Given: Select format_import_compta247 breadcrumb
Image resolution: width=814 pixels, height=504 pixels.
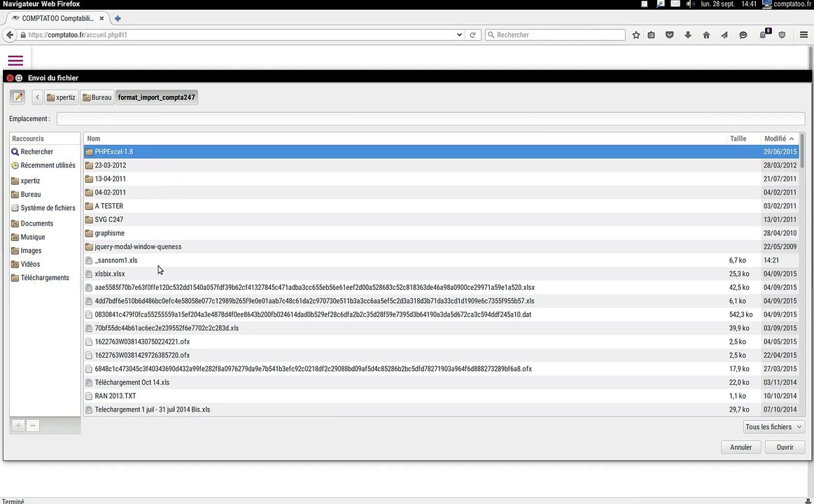Looking at the screenshot, I should (156, 97).
